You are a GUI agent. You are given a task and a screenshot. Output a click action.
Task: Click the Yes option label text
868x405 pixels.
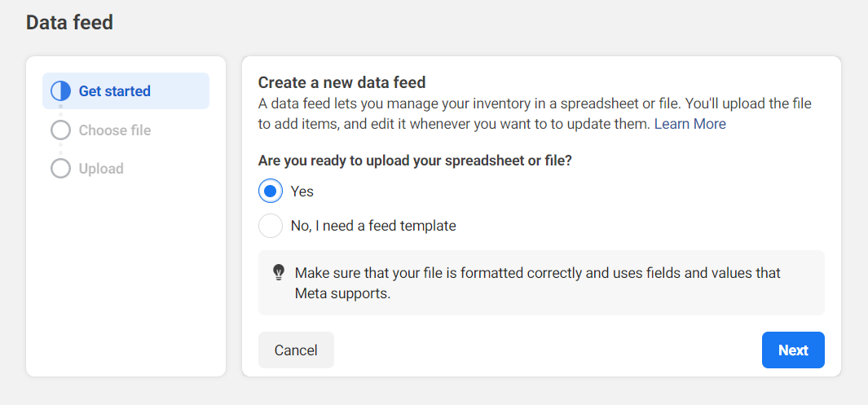click(302, 191)
